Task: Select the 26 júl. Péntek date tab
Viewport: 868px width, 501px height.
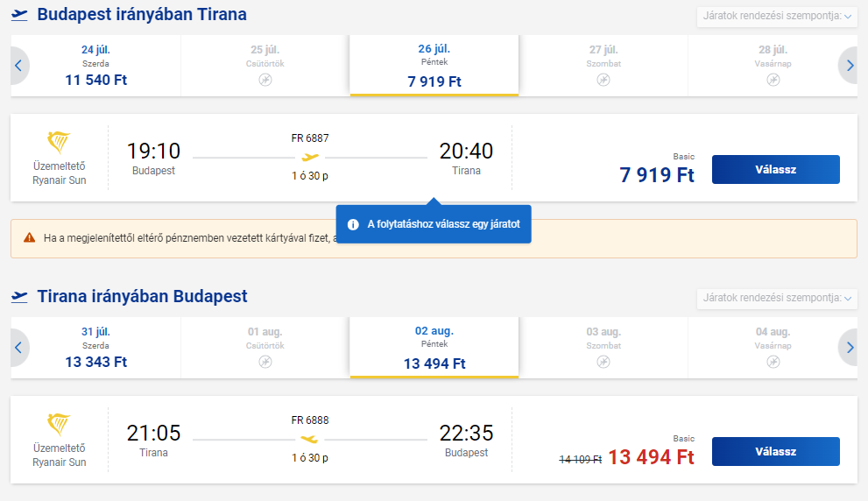Action: click(434, 66)
